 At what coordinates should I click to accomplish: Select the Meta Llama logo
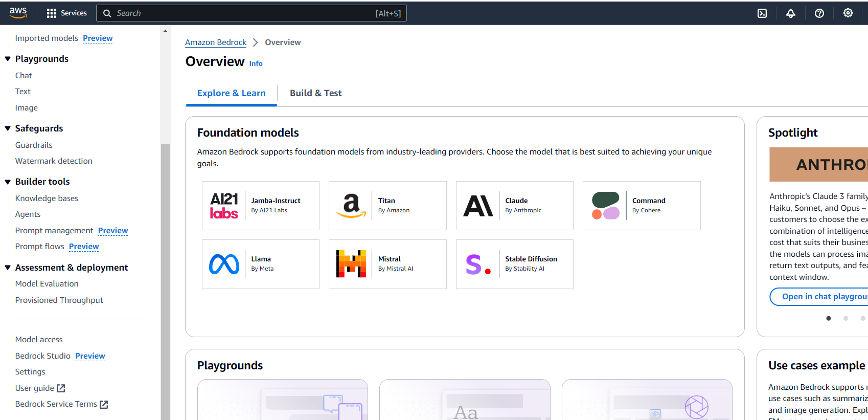pyautogui.click(x=224, y=264)
